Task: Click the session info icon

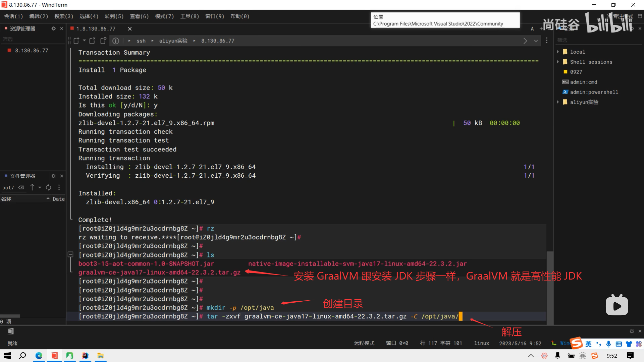Action: click(116, 41)
